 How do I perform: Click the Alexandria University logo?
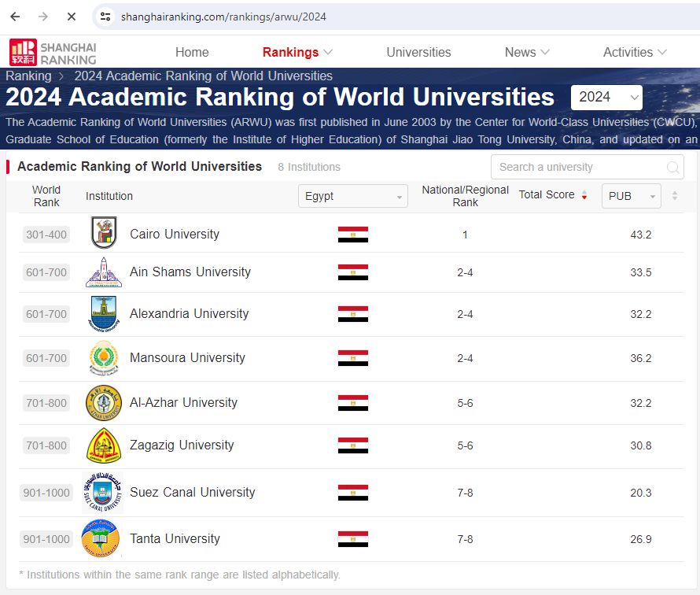click(x=103, y=314)
